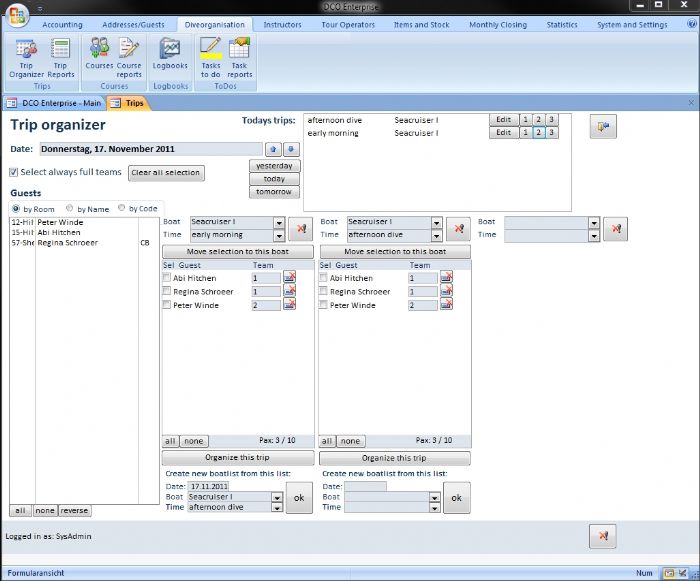Select the by Name radio button
This screenshot has height=581, width=700.
click(x=69, y=208)
